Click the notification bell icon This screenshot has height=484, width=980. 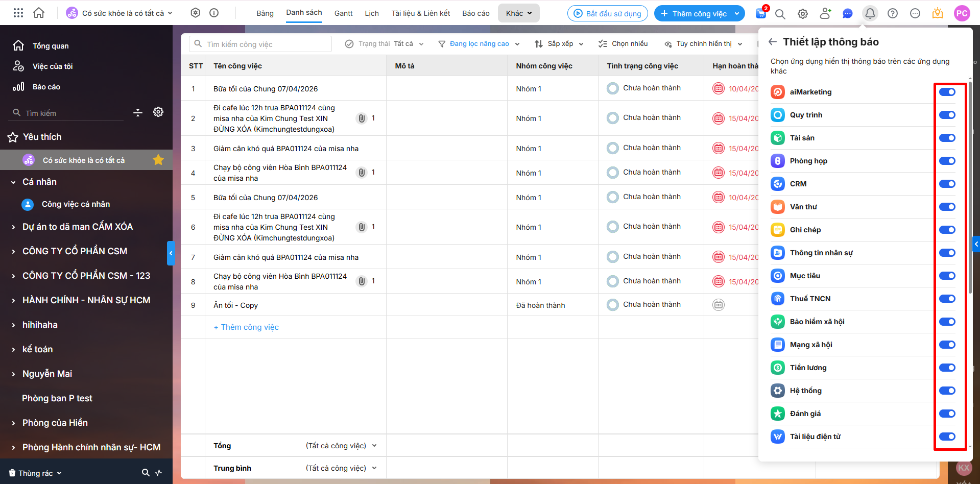pyautogui.click(x=870, y=13)
